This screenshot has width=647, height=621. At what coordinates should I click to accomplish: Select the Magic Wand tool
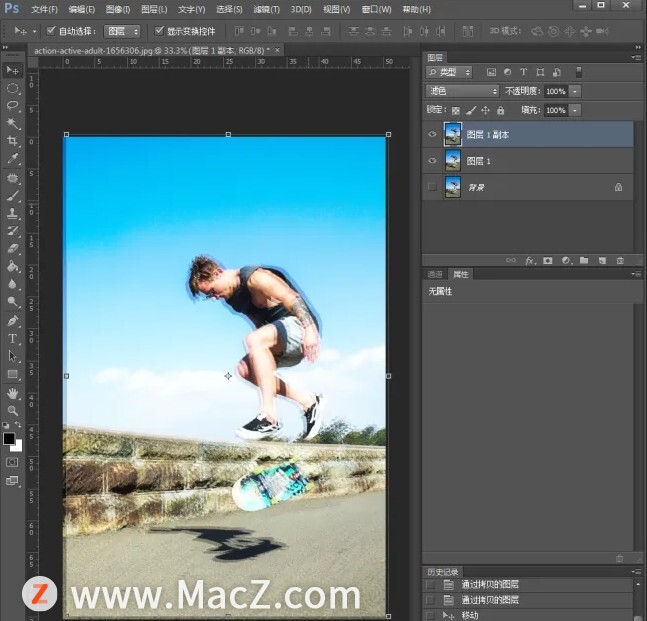point(13,123)
